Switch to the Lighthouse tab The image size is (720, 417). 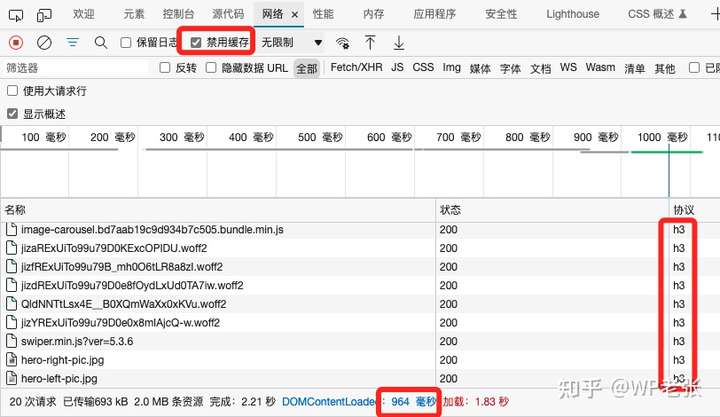pos(573,14)
